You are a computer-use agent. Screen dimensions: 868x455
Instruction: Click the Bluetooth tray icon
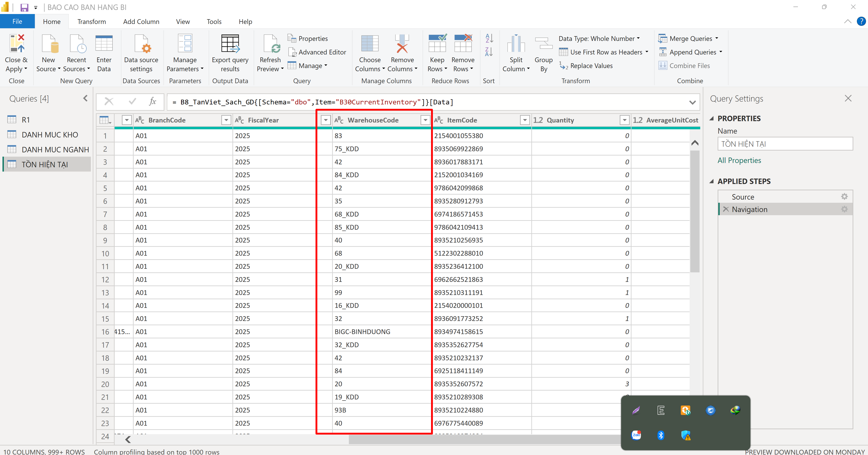click(660, 435)
